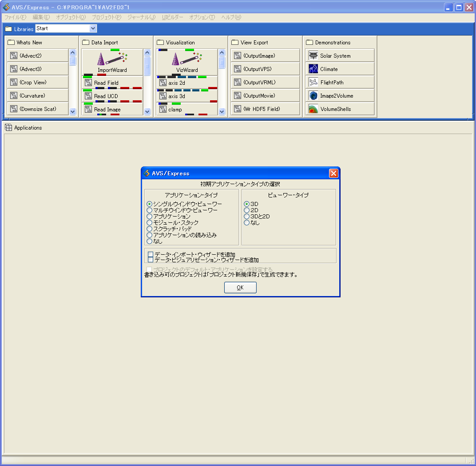The height and width of the screenshot is (466, 476).
Task: Open the Image2Volume demonstration
Action: pos(340,95)
